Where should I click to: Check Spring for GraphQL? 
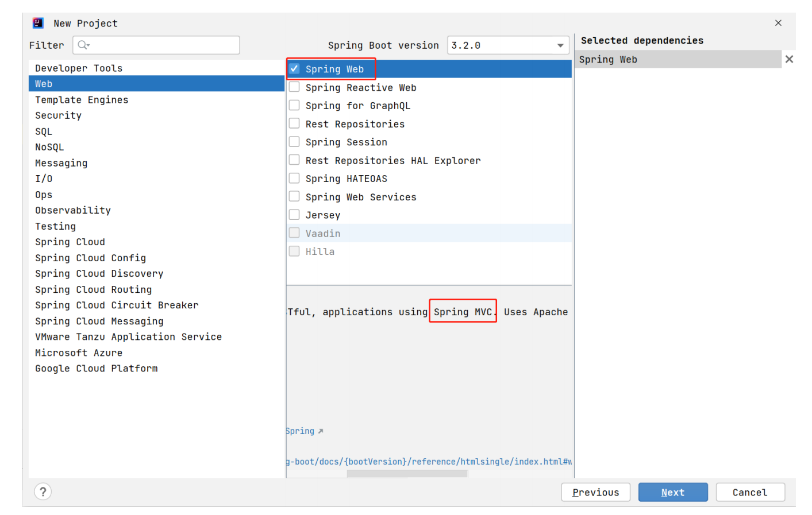click(294, 104)
